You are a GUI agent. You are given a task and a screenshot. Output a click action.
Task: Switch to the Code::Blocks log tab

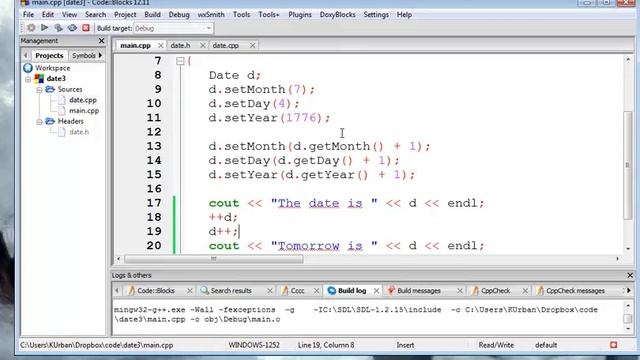(x=156, y=291)
